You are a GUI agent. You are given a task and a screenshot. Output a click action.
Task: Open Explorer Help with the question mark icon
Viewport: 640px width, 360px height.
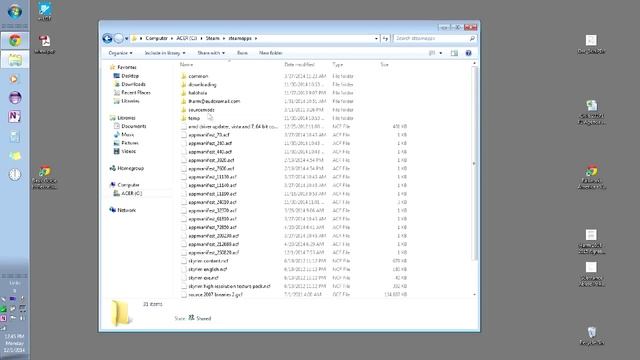pos(469,53)
